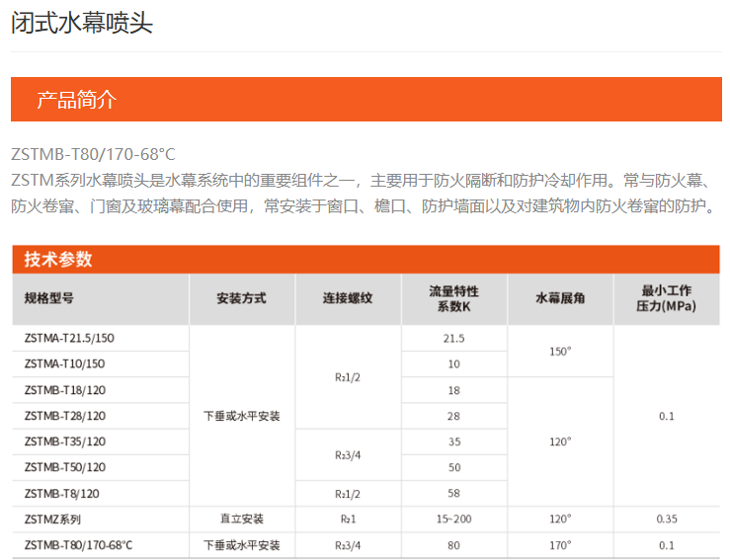Select the ZSTMB-T35/120 model cell

click(x=65, y=441)
